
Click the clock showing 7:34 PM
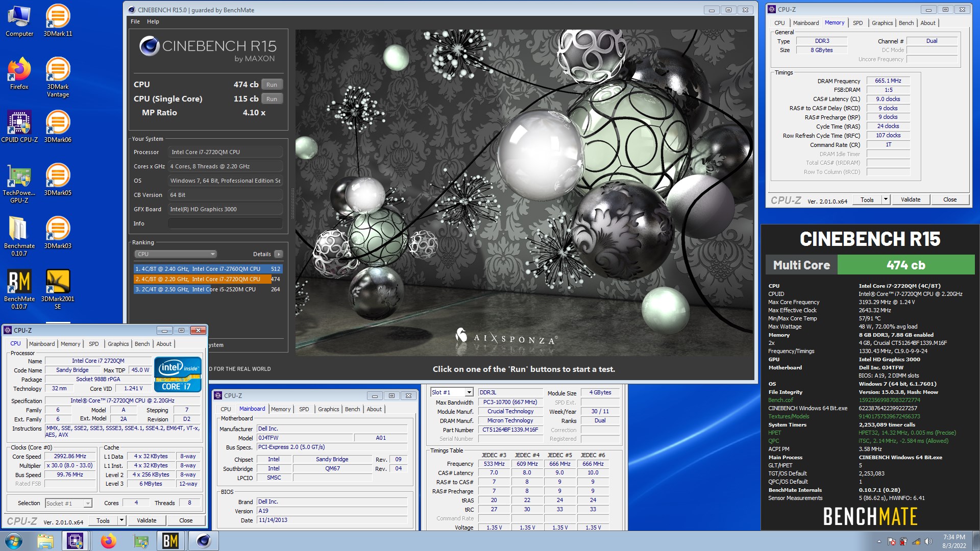pos(954,537)
